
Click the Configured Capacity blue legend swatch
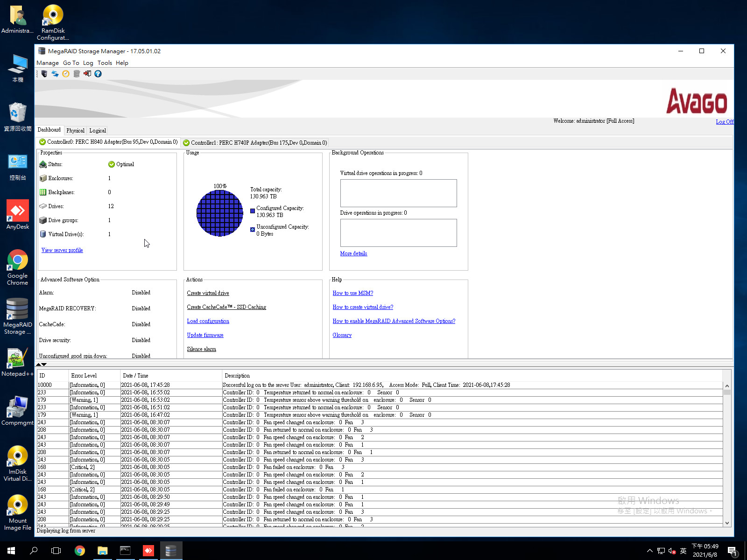[253, 211]
